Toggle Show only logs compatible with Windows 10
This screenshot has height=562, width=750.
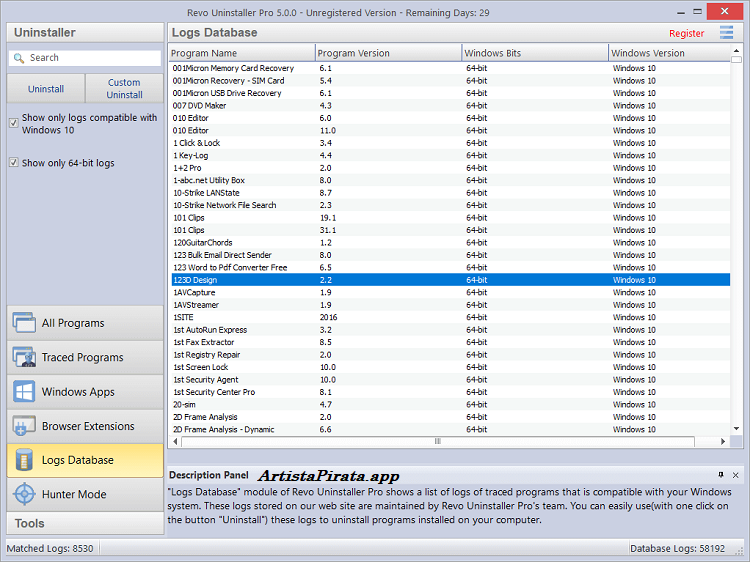[x=14, y=123]
